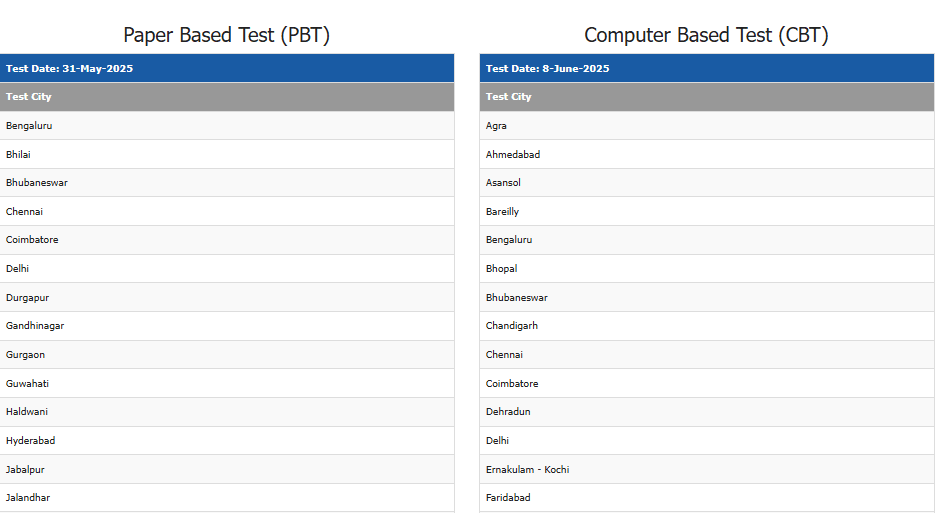Select Bhilai row in PBT list
The width and height of the screenshot is (936, 513).
[x=227, y=154]
